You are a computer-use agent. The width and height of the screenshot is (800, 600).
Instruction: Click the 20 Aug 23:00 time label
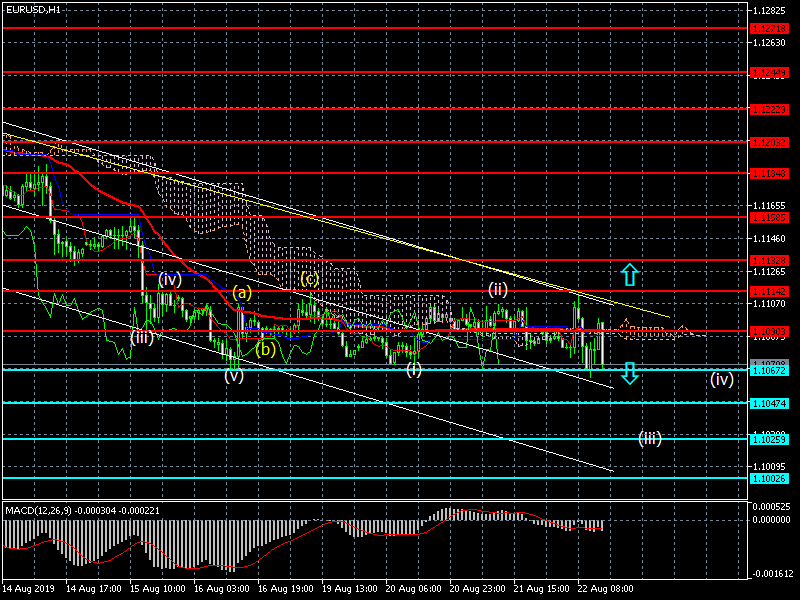pos(478,589)
